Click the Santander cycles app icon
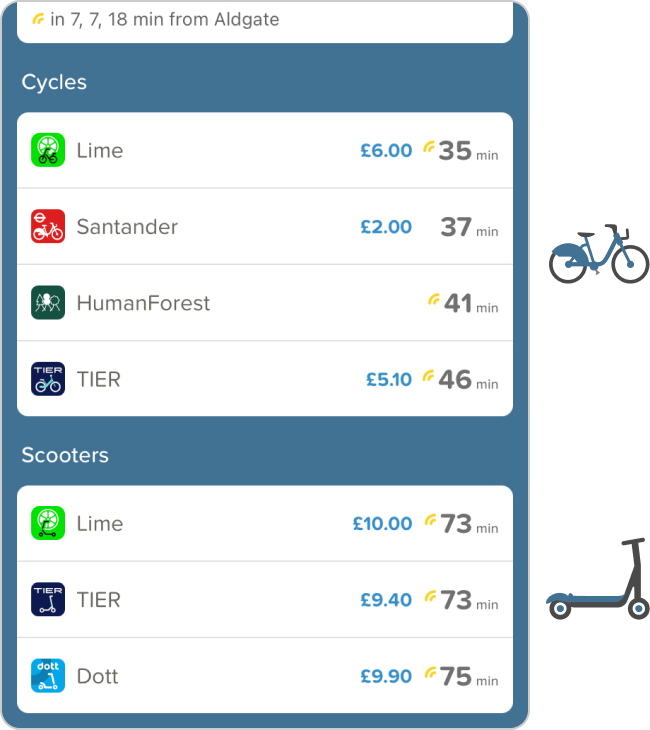This screenshot has width=650, height=730. point(48,227)
